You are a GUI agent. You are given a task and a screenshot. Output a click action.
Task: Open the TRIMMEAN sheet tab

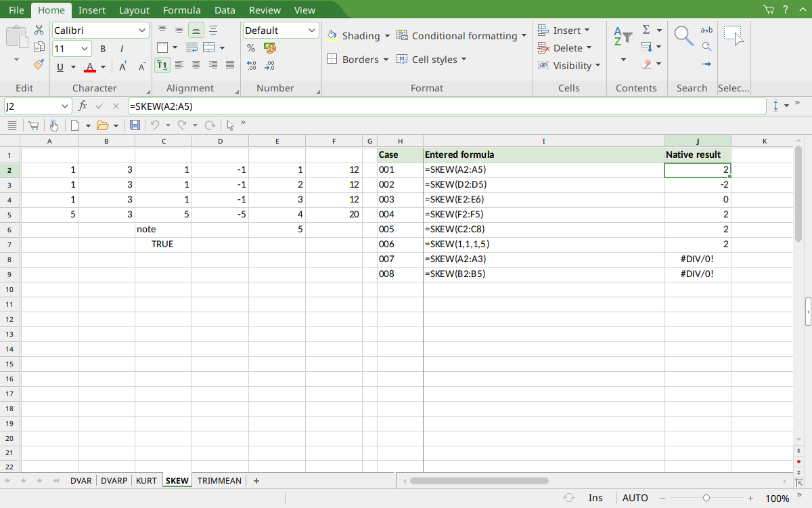219,480
